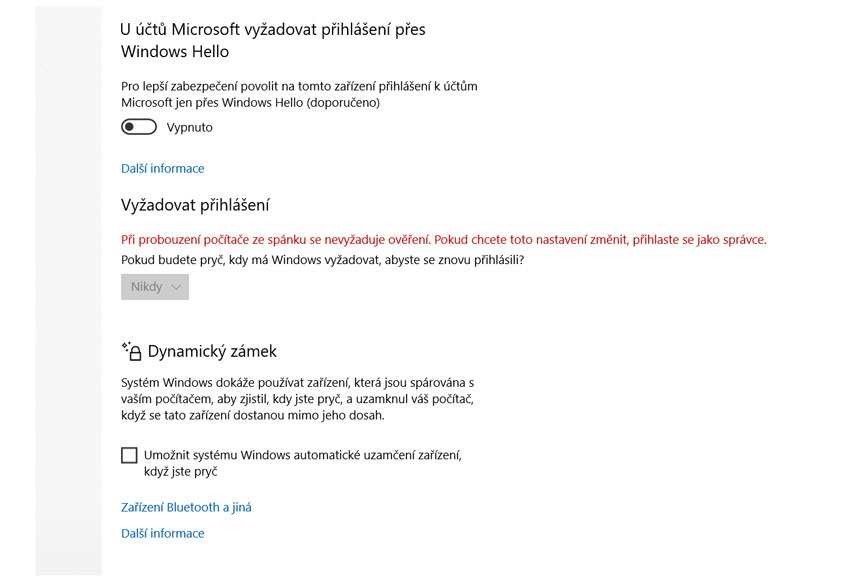Click the 'Dynamický zámek' heading text
The image size is (850, 581).
pyautogui.click(x=212, y=351)
